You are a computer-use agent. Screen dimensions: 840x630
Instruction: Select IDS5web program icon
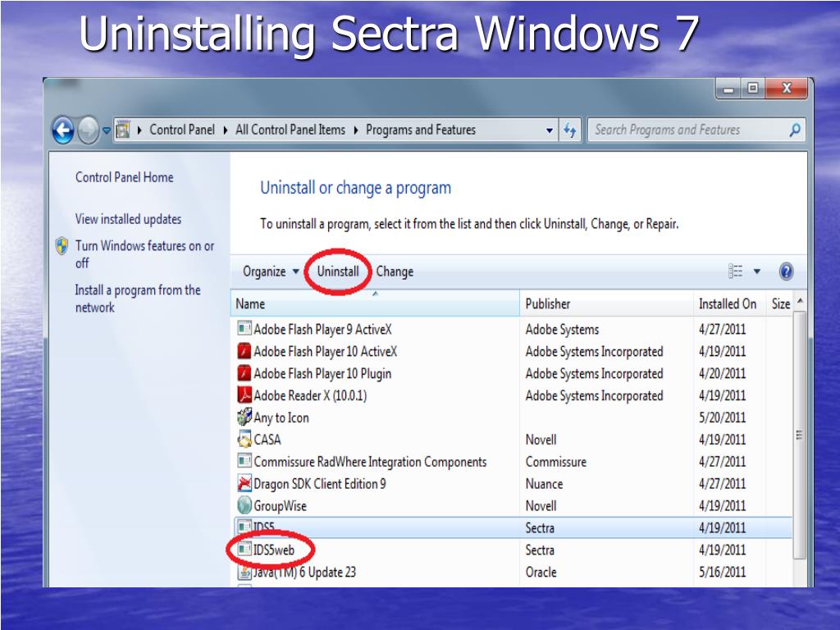coord(244,549)
